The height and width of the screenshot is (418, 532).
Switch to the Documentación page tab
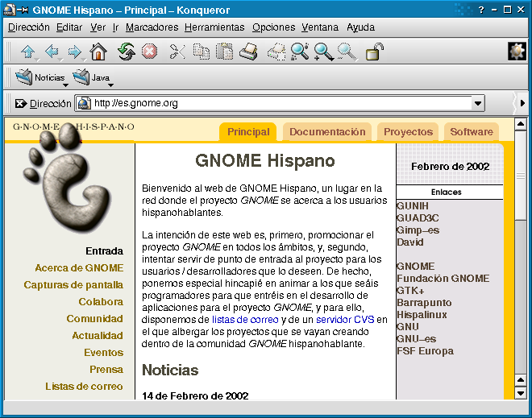click(327, 132)
